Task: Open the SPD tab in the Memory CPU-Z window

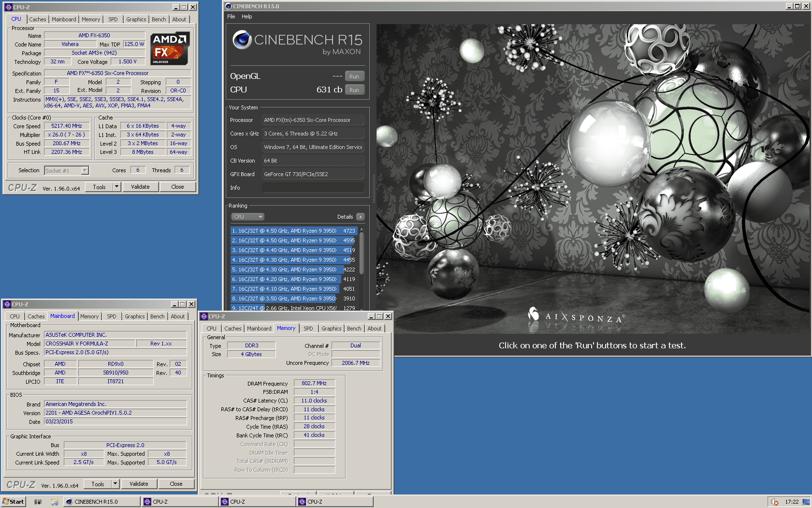Action: tap(308, 329)
